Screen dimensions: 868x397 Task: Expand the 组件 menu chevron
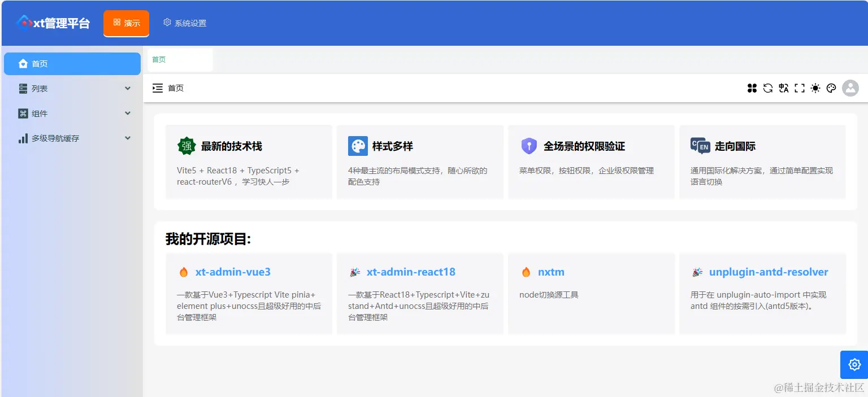coord(128,114)
